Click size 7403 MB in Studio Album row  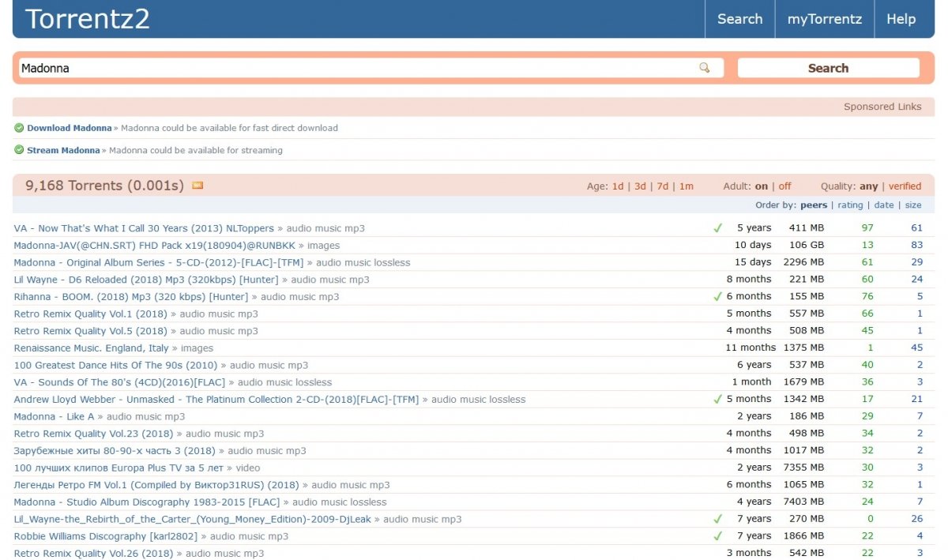(803, 502)
